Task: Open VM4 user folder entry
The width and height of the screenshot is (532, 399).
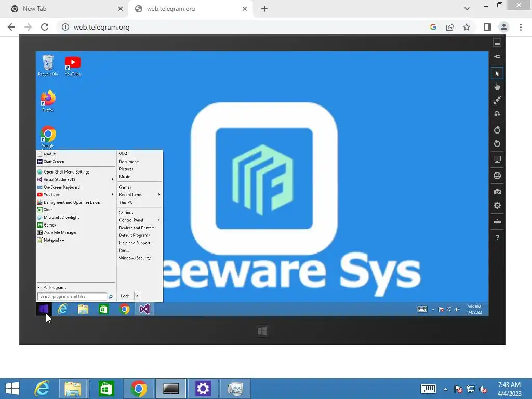Action: [123, 154]
